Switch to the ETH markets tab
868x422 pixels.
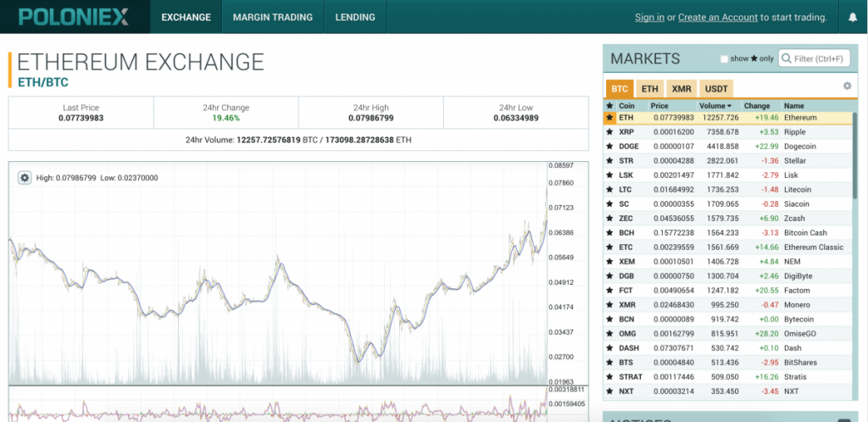pyautogui.click(x=649, y=88)
